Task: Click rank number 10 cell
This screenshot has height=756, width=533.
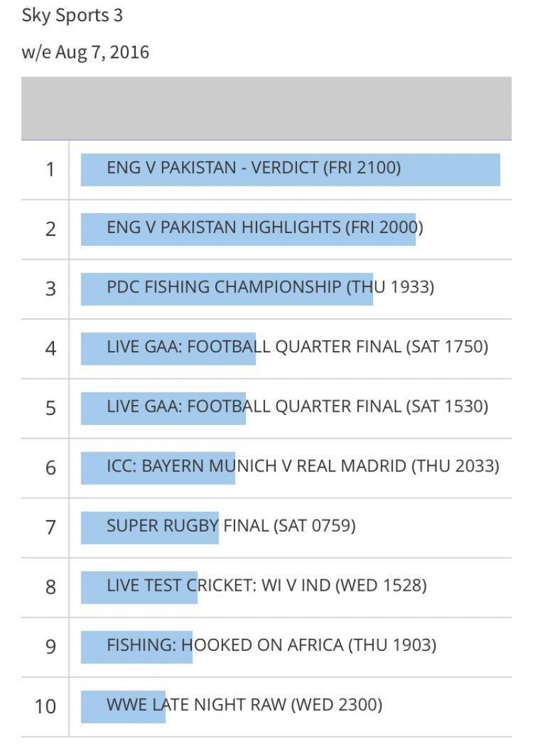Action: tap(45, 707)
